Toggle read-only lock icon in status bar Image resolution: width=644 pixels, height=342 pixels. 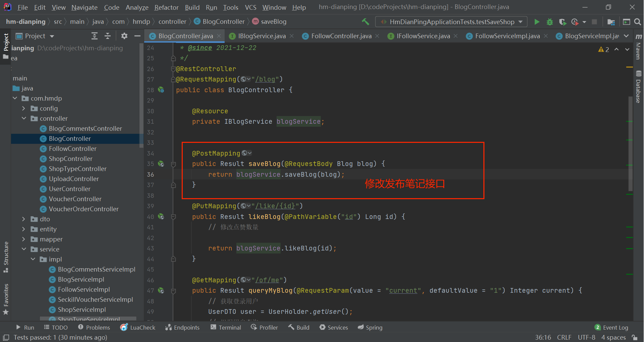pyautogui.click(x=634, y=337)
